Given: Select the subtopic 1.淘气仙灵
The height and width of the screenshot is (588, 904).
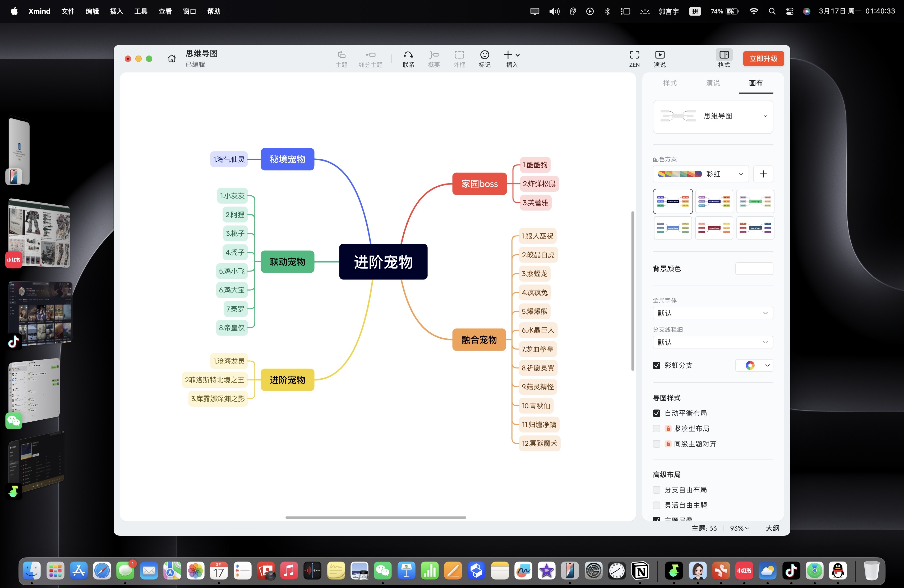Looking at the screenshot, I should point(229,159).
